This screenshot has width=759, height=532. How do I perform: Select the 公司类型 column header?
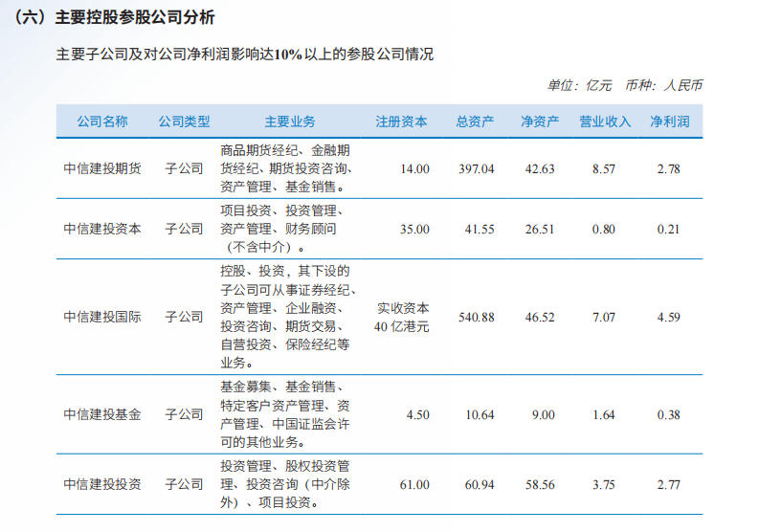point(184,122)
